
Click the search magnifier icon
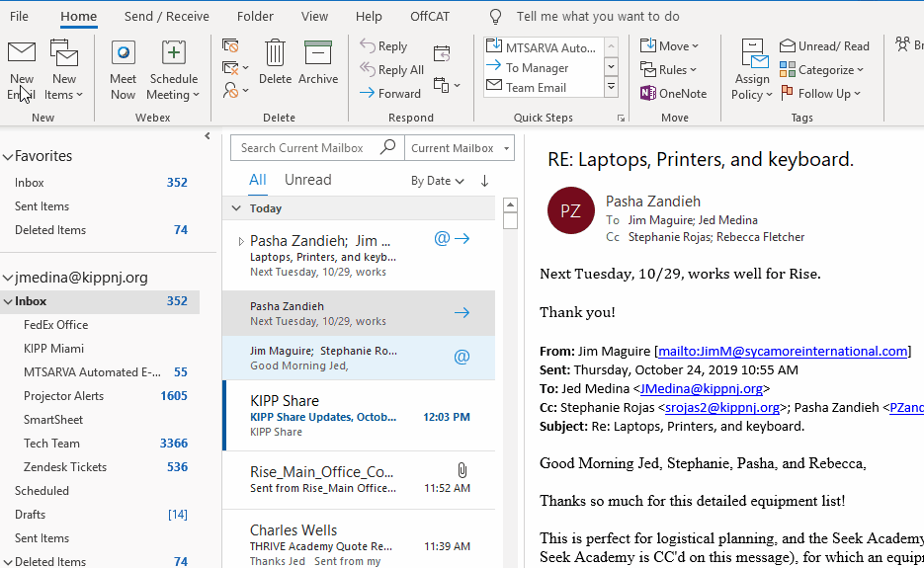click(x=387, y=147)
